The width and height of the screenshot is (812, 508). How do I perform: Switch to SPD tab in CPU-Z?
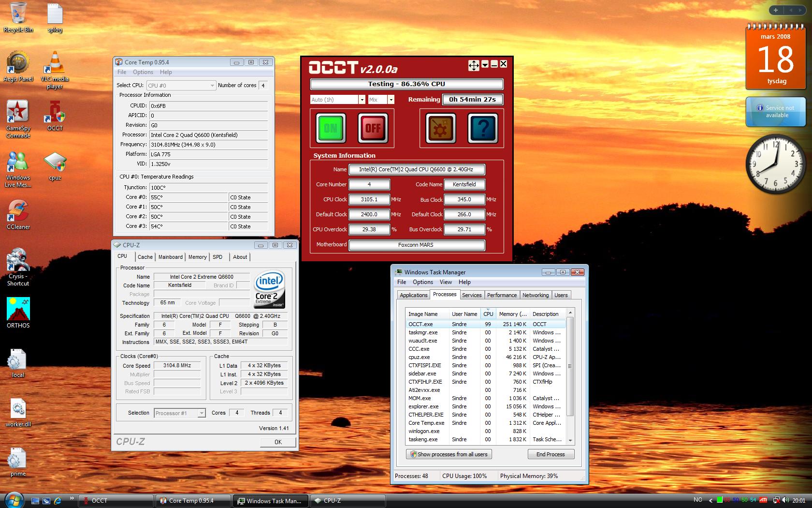(217, 257)
